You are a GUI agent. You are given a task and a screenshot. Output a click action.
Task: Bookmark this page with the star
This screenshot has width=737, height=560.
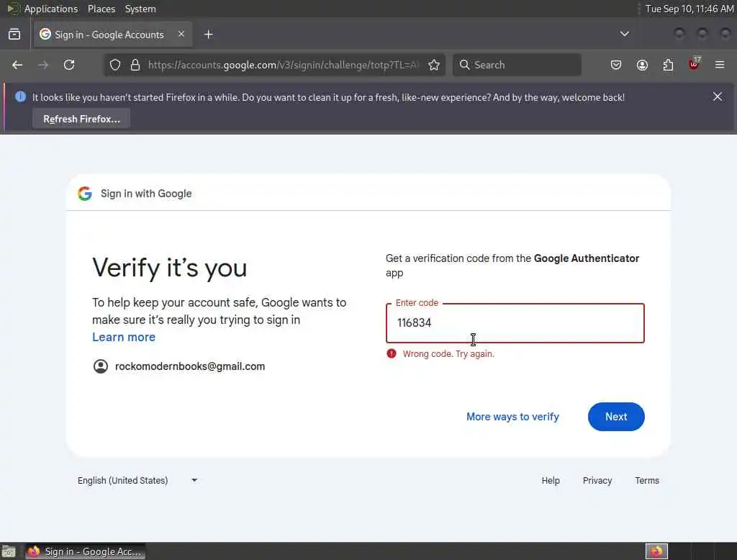click(434, 65)
